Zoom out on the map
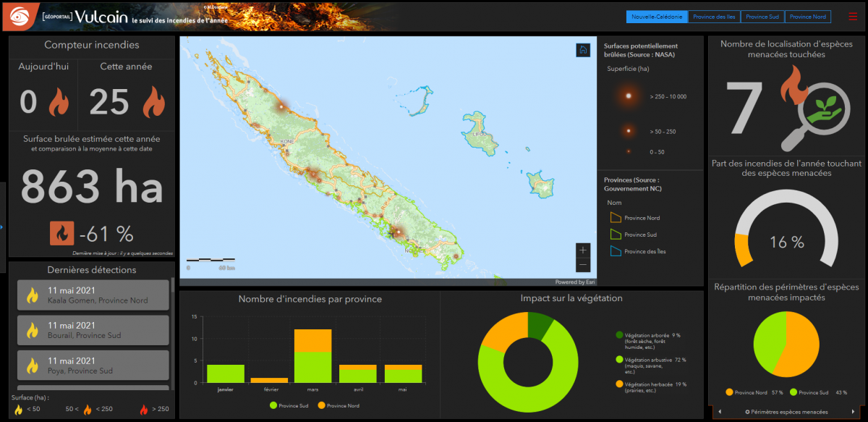The height and width of the screenshot is (422, 868). pos(583,265)
